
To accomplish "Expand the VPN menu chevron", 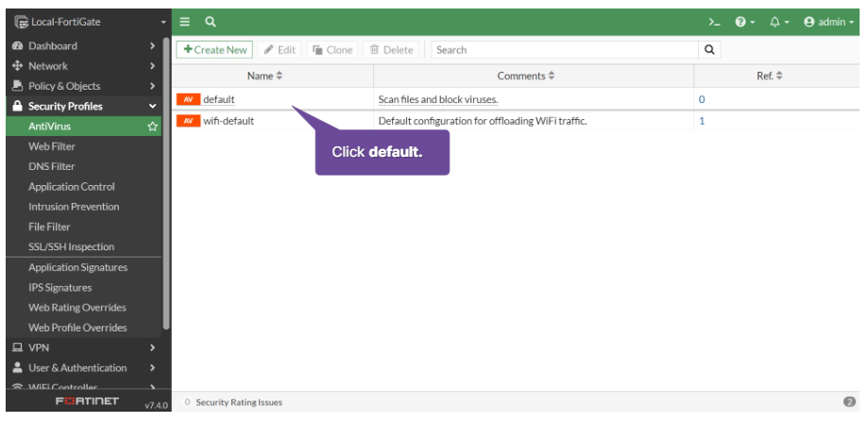I will pyautogui.click(x=152, y=347).
